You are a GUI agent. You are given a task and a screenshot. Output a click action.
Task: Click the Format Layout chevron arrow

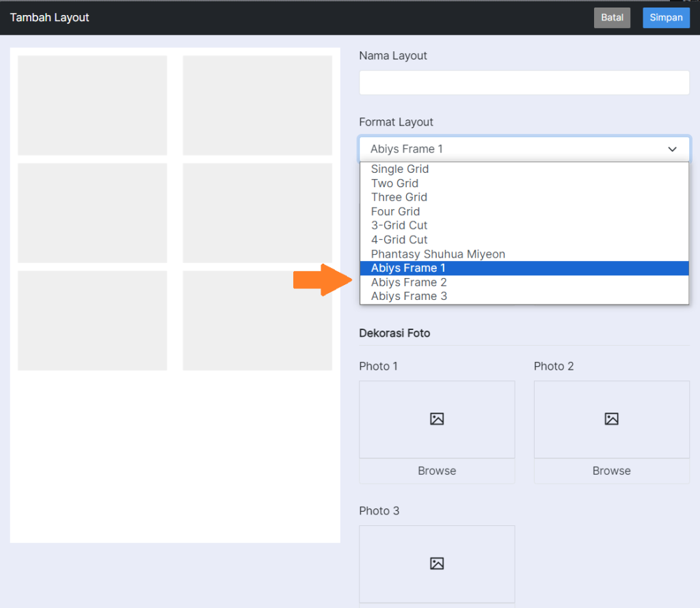point(673,149)
